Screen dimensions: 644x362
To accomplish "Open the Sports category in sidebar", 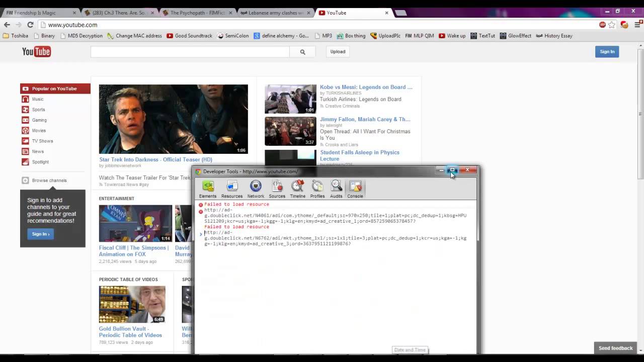I will (38, 110).
